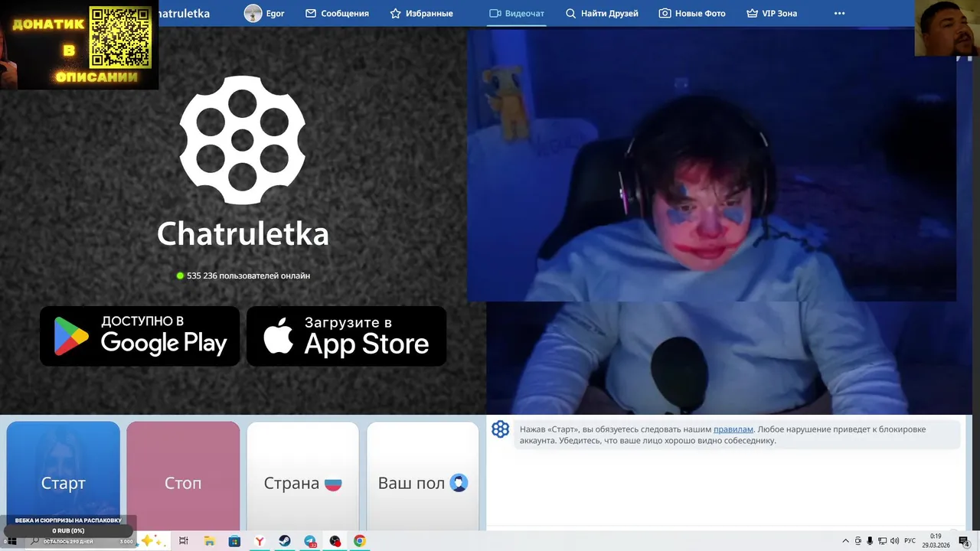Viewport: 980px width, 551px height.
Task: Open the правилам rules link
Action: tap(733, 429)
